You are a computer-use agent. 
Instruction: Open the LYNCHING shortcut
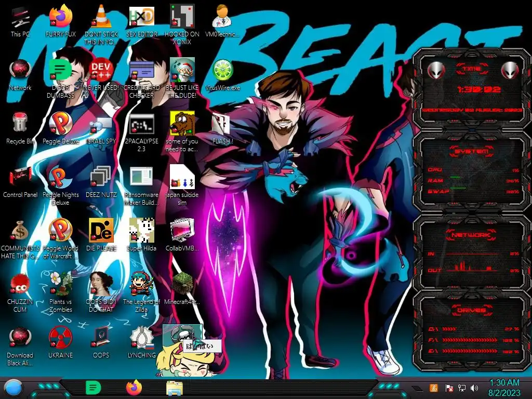pyautogui.click(x=141, y=343)
